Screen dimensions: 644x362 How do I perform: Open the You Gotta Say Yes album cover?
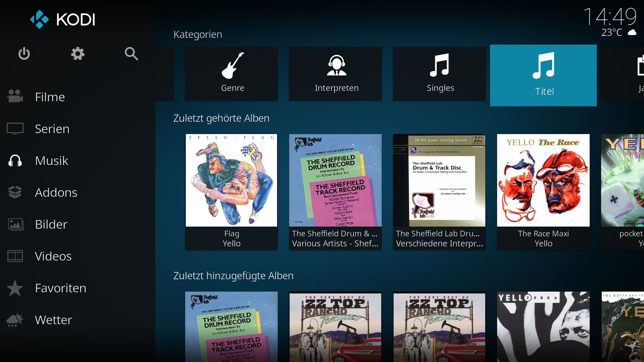(623, 327)
